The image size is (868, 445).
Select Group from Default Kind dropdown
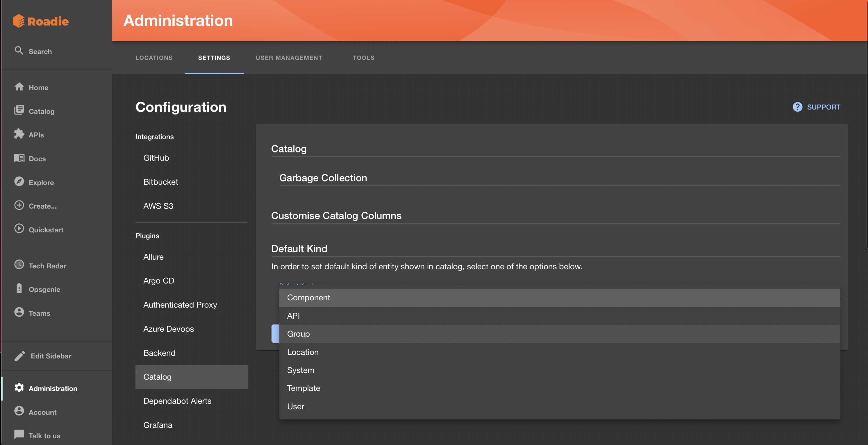coord(298,334)
